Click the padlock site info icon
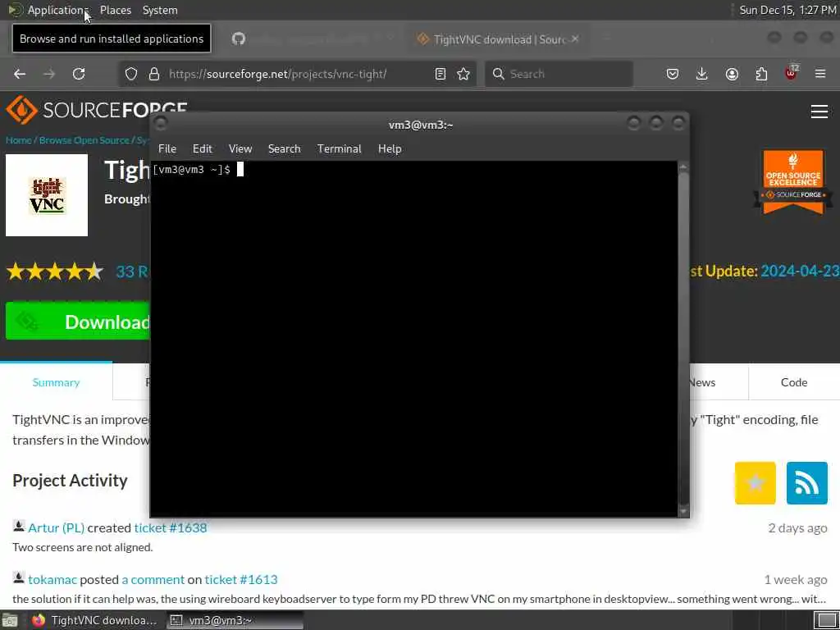Viewport: 840px width, 630px height. coord(154,74)
